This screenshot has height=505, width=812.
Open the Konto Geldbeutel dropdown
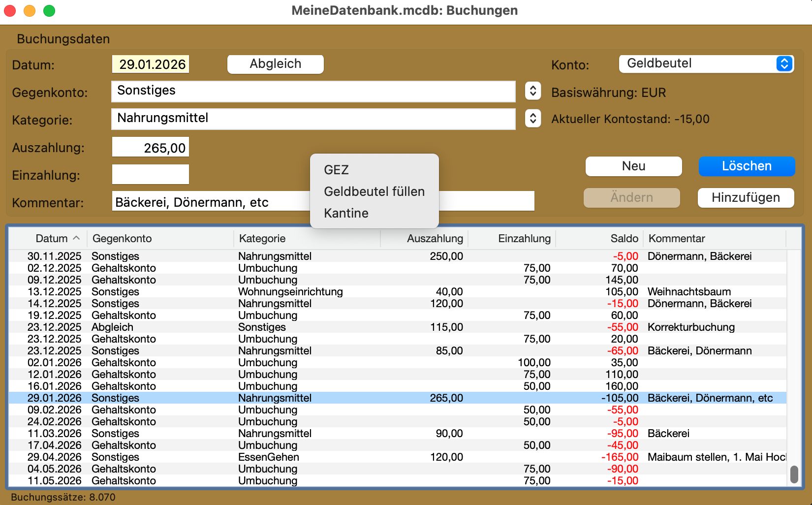(x=706, y=64)
